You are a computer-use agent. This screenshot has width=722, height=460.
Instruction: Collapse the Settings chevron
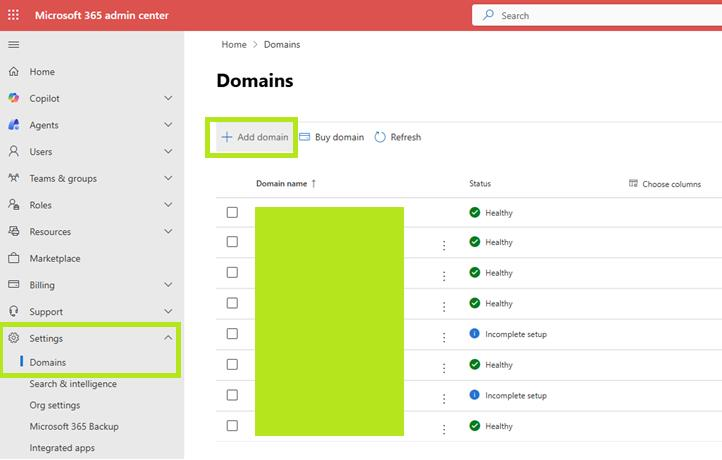point(168,338)
